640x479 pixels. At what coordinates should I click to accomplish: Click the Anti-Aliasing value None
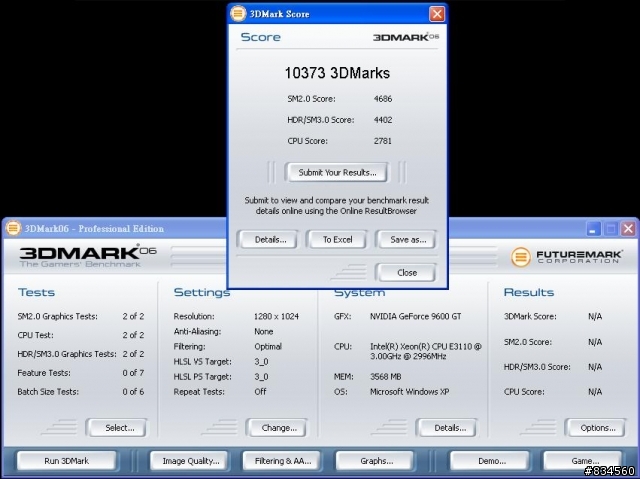[x=264, y=331]
